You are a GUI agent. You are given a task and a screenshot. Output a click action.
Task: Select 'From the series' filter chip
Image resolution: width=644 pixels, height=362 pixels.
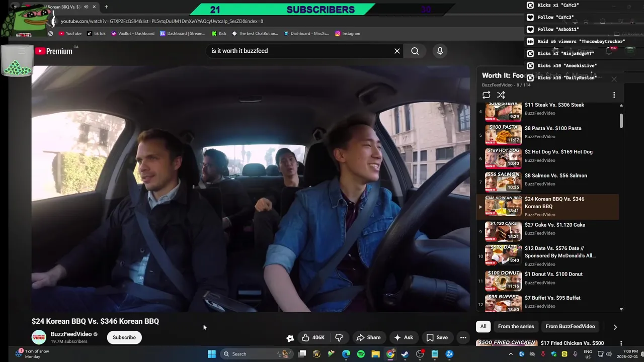pos(516,326)
